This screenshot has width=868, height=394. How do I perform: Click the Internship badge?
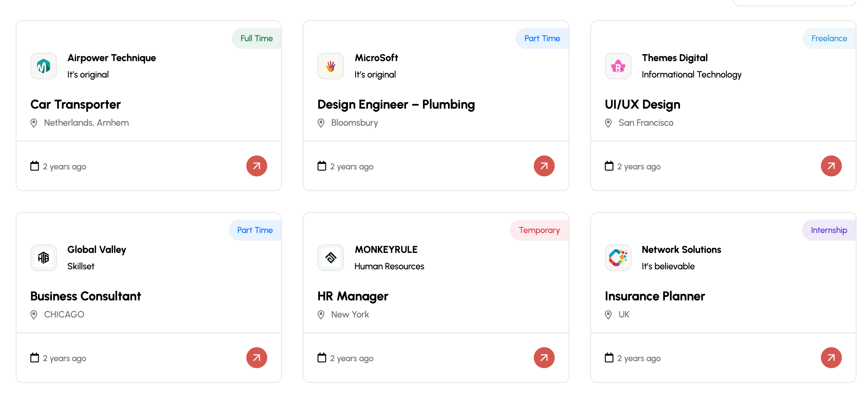point(829,230)
